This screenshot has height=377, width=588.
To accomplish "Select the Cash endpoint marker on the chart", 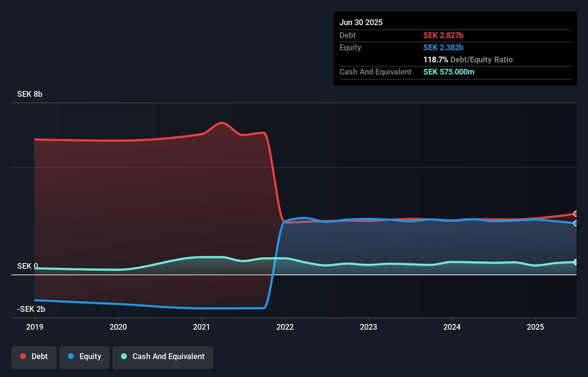I will point(575,262).
